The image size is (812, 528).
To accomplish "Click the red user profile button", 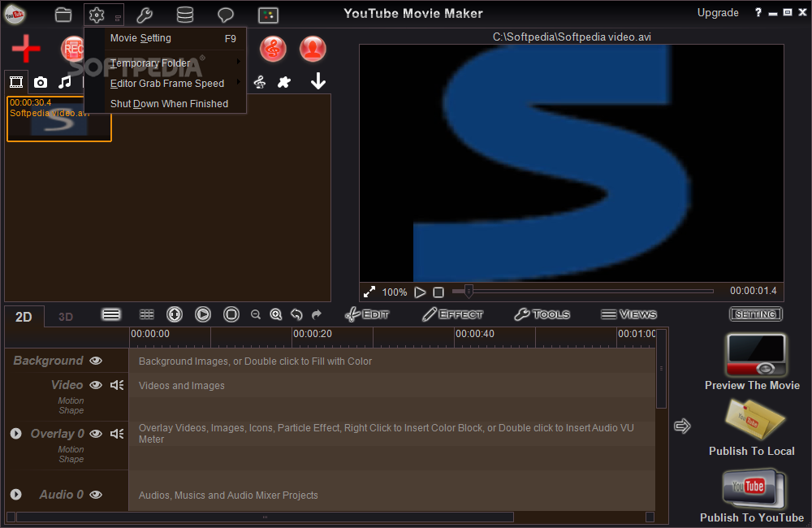I will coord(313,49).
